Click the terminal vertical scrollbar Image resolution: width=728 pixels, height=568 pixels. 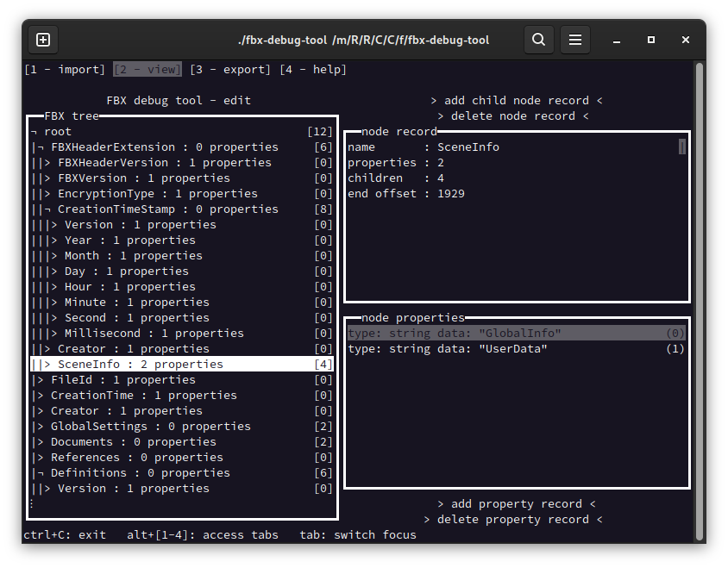(699, 293)
